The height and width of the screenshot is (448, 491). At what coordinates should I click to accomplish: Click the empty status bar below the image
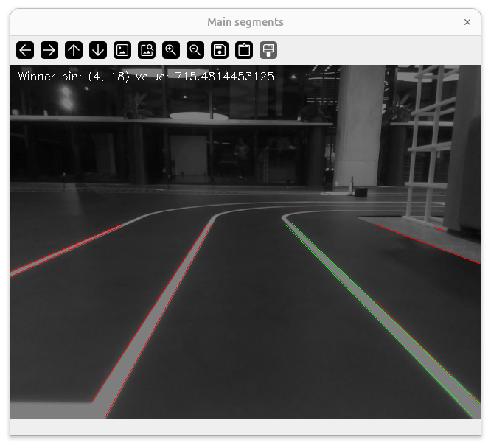pyautogui.click(x=245, y=427)
